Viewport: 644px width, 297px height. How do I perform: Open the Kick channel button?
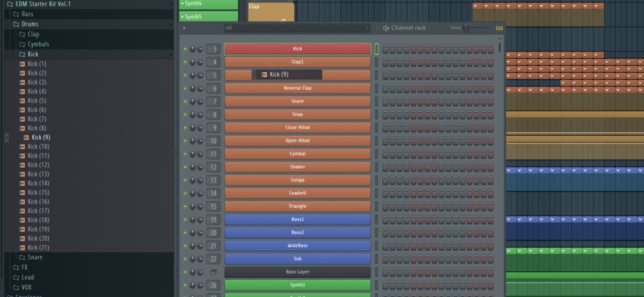297,49
